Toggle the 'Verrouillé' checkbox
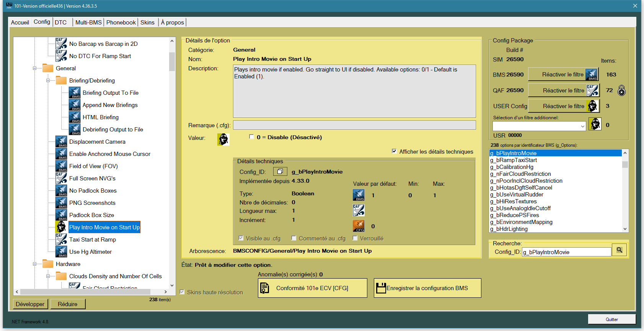644x331 pixels. click(355, 238)
